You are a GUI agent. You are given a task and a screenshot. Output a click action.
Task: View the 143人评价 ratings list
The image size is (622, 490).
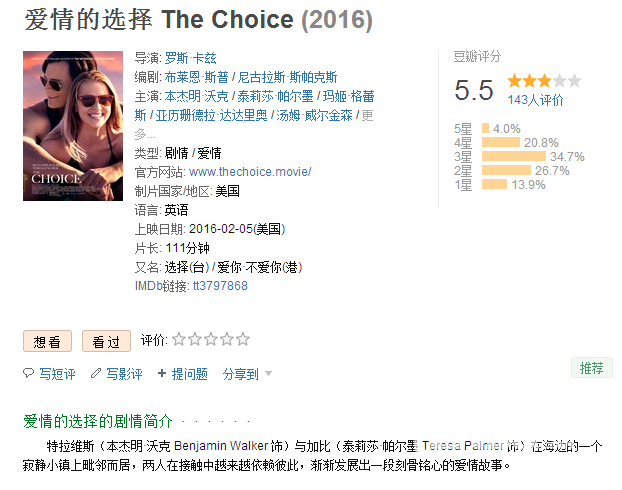pyautogui.click(x=535, y=100)
